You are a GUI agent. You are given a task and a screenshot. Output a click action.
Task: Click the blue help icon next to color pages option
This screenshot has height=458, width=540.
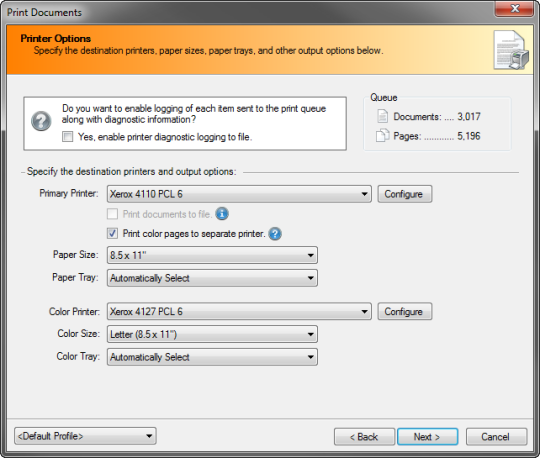coord(275,234)
